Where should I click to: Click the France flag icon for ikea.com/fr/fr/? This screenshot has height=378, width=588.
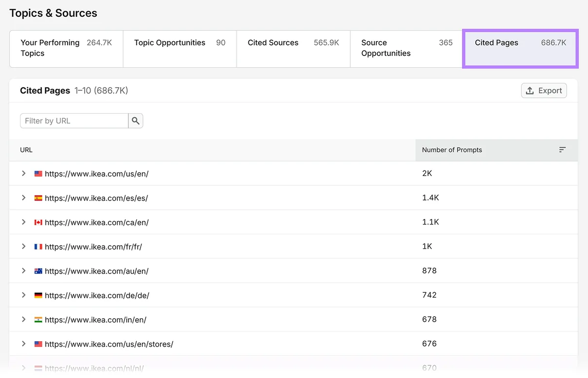click(38, 247)
